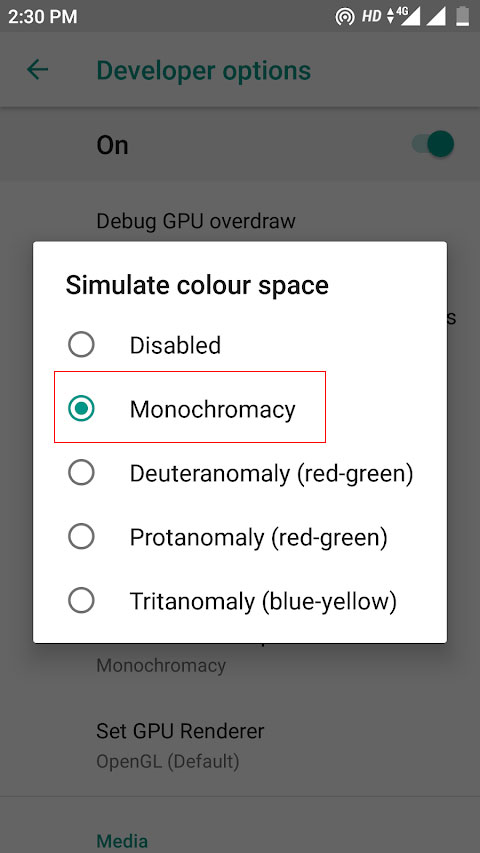Viewport: 480px width, 853px height.
Task: Tap the HD indicator in status bar
Action: click(372, 17)
